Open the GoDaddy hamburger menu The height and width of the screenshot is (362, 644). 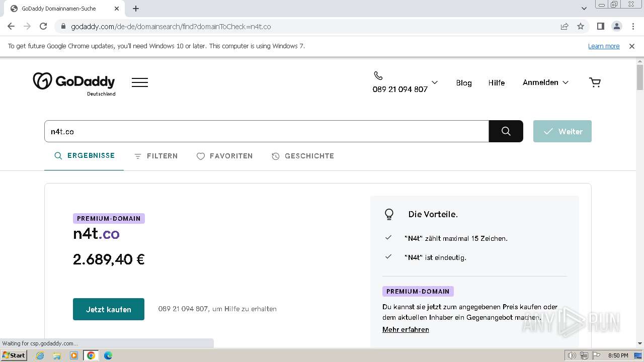click(140, 82)
